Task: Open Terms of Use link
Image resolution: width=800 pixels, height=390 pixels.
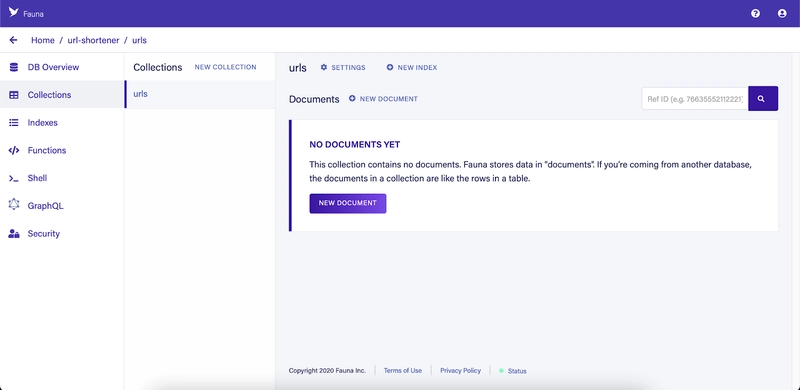Action: [403, 371]
